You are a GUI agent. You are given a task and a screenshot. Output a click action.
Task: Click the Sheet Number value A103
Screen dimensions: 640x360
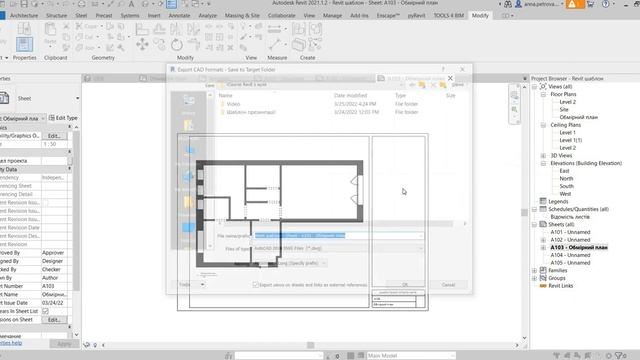[54, 286]
